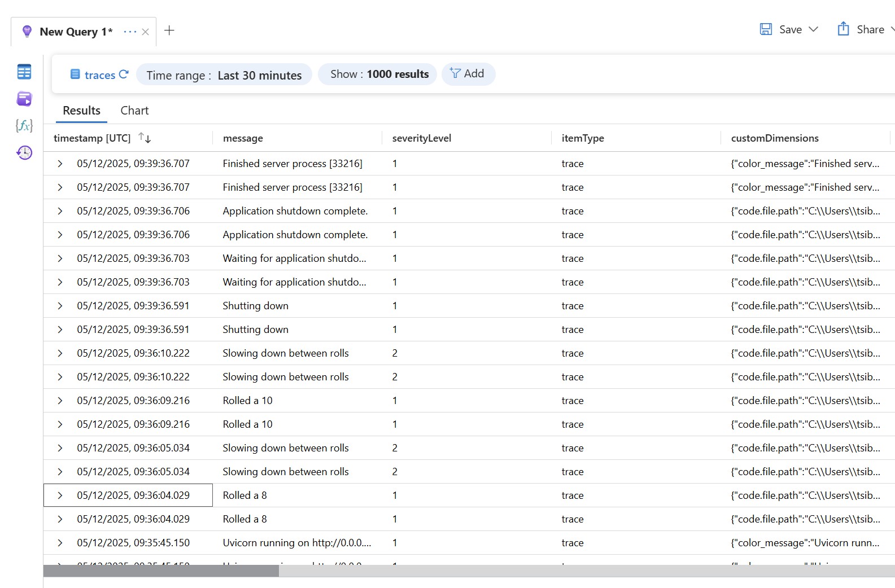895x588 pixels.
Task: Expand the first Waiting for application shutdown row
Action: (60, 258)
